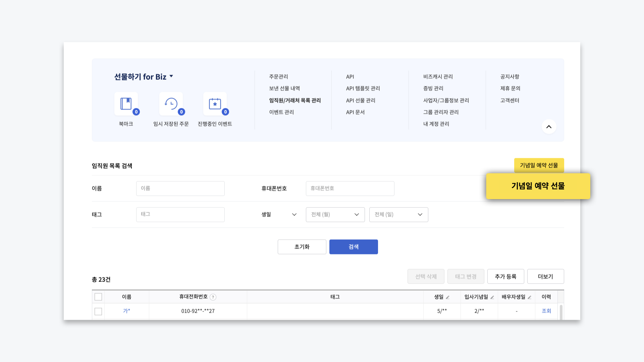Click the 휴대폰번호 input field
The height and width of the screenshot is (362, 644).
350,188
